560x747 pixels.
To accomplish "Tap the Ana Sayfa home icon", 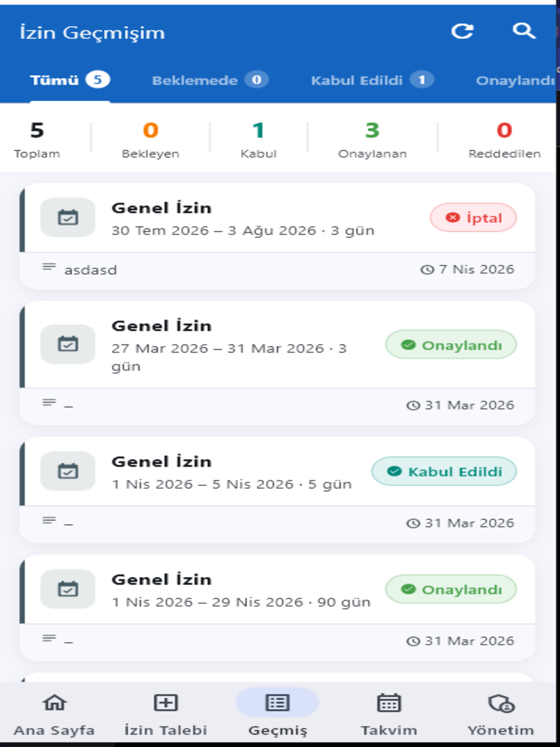I will pyautogui.click(x=54, y=704).
